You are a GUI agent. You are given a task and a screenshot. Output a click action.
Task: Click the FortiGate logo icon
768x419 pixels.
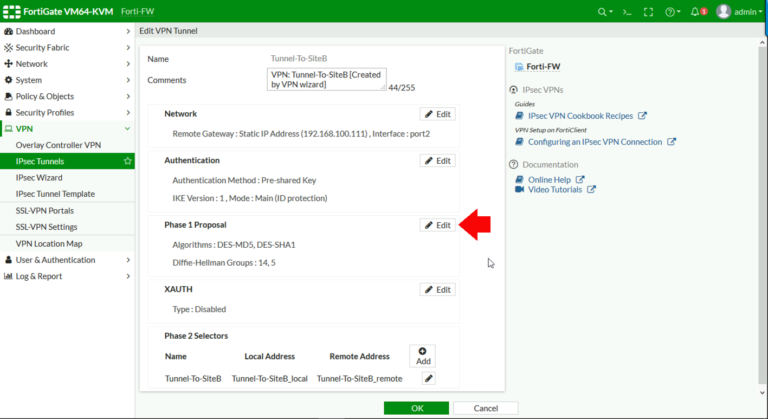coord(12,11)
